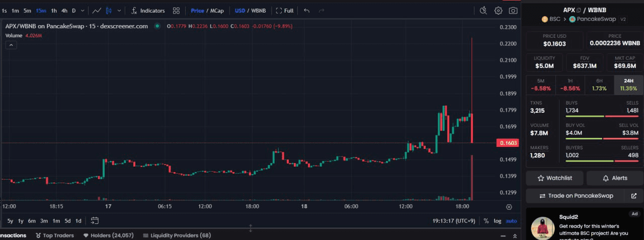Image resolution: width=644 pixels, height=240 pixels.
Task: Toggle auto scale on chart
Action: pyautogui.click(x=511, y=221)
